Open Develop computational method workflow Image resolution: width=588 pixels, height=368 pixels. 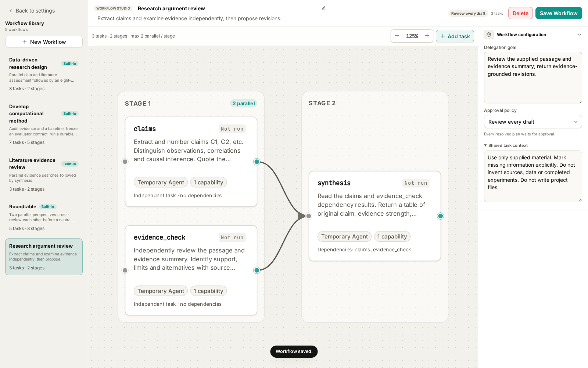point(44,124)
